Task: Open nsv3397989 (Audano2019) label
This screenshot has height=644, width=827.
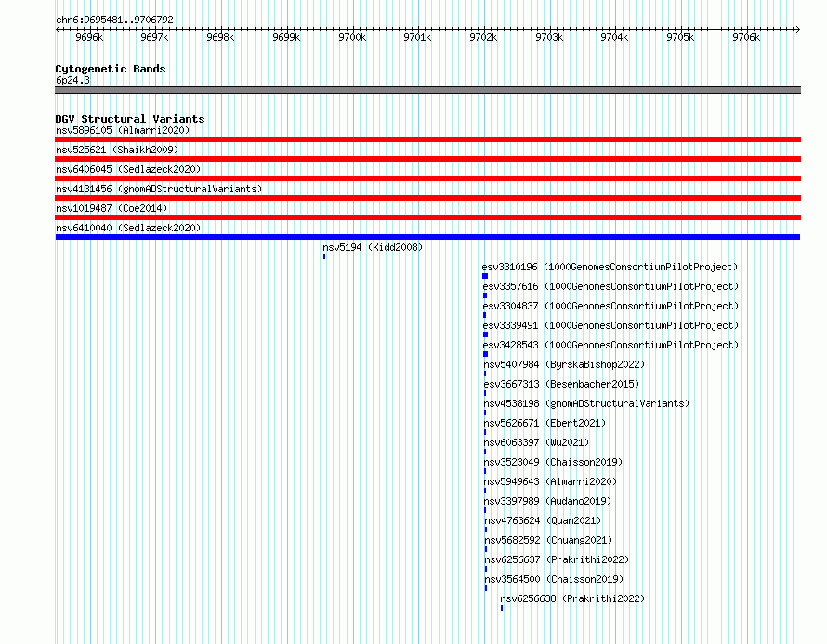Action: click(x=547, y=501)
